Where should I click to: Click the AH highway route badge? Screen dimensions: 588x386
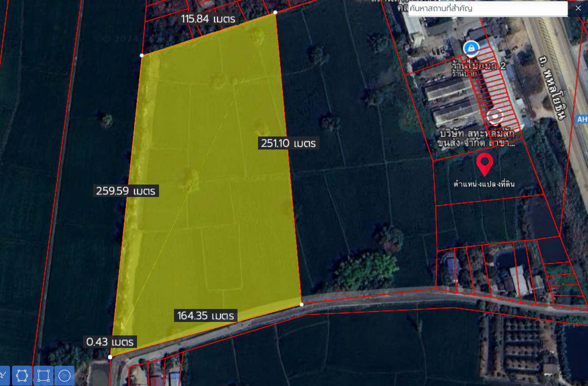[582, 120]
